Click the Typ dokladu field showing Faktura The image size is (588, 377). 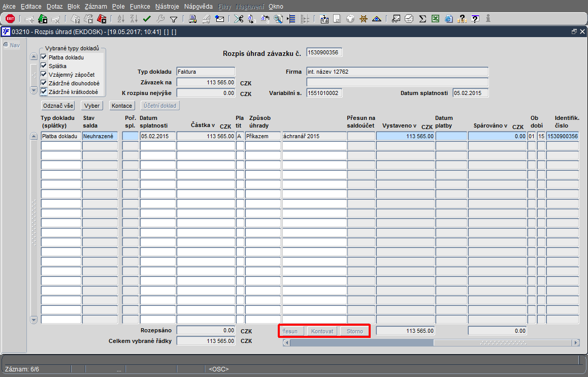point(206,72)
